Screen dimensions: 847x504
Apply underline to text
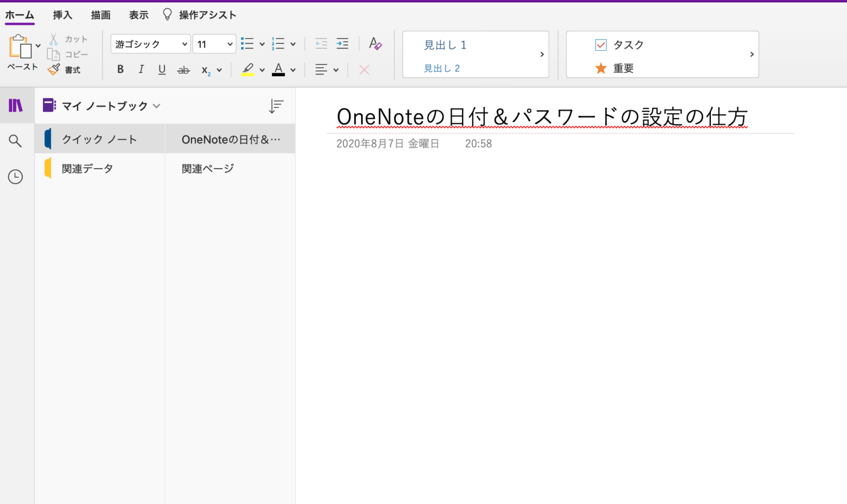[162, 69]
